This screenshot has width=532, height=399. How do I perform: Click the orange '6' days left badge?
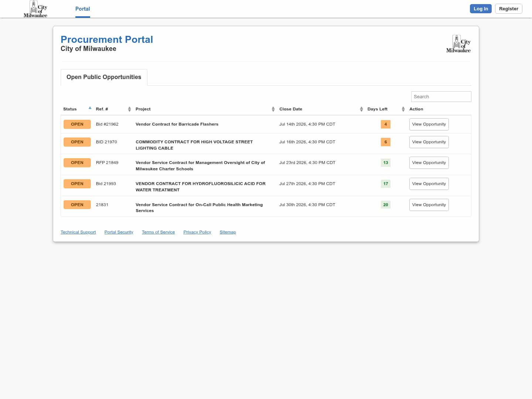pos(386,142)
